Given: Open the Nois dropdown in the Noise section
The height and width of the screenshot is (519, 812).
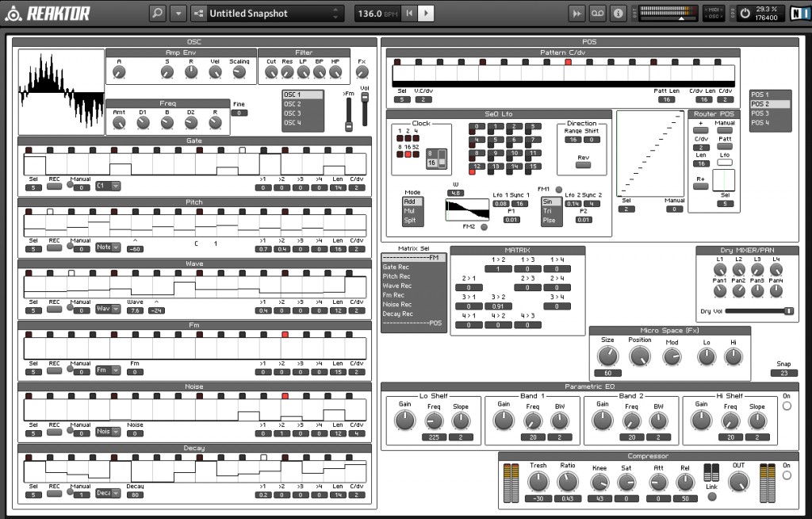Looking at the screenshot, I should (x=108, y=432).
